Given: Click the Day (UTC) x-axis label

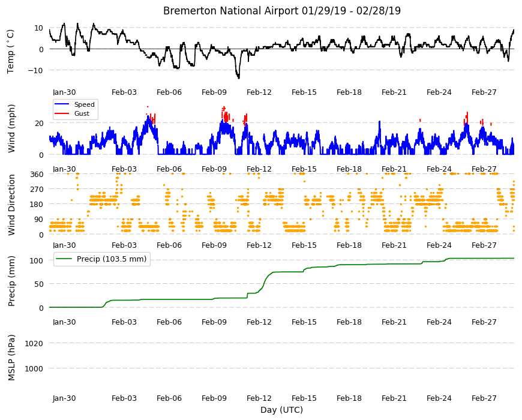Looking at the screenshot, I should 281,410.
